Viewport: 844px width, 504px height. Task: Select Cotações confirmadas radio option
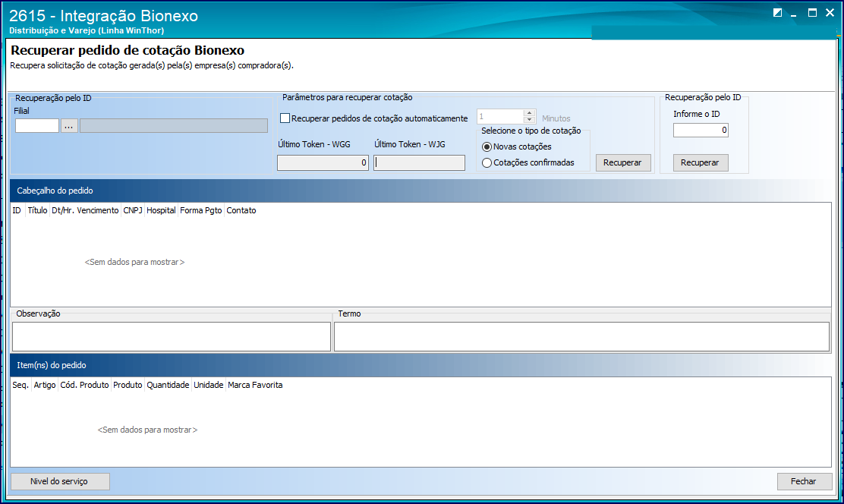(x=487, y=162)
